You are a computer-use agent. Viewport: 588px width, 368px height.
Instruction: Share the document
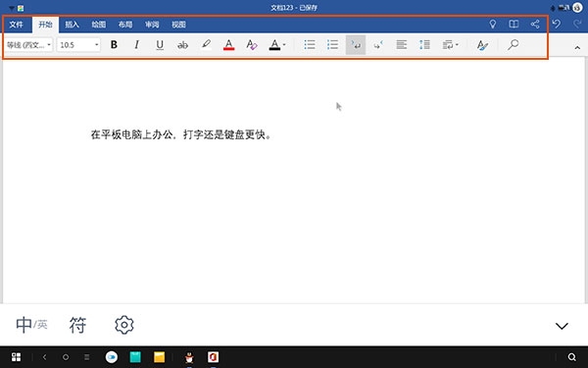535,25
